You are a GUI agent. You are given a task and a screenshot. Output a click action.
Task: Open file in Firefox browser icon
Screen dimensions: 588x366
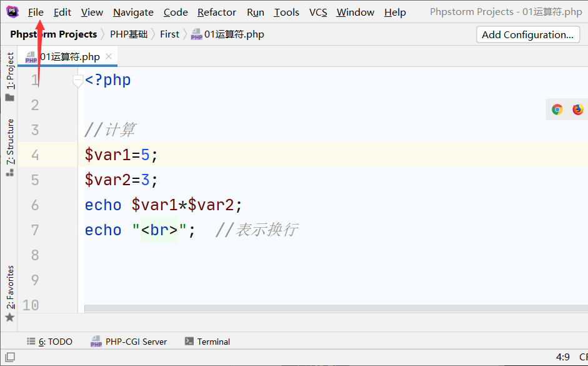[578, 109]
